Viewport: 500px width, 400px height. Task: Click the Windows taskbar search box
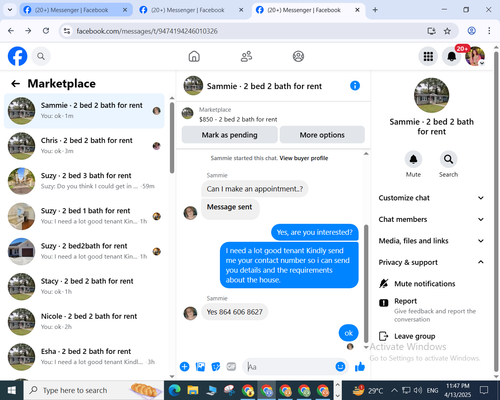94,390
